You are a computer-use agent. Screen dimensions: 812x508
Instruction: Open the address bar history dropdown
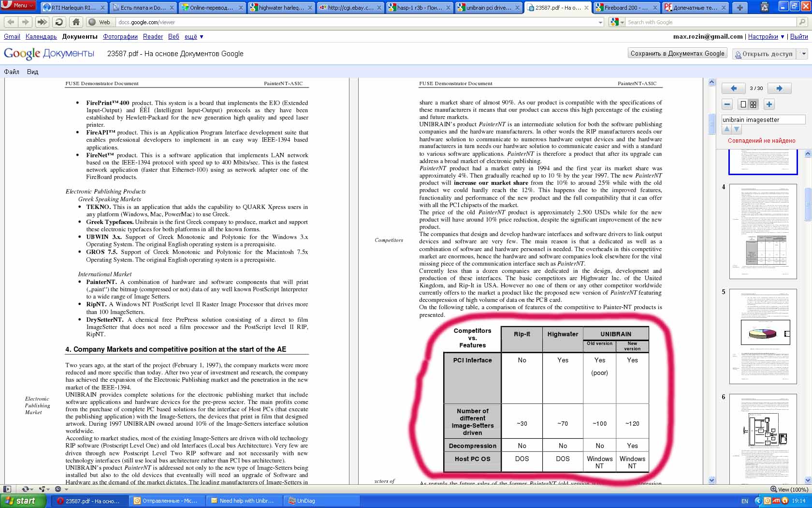point(600,22)
